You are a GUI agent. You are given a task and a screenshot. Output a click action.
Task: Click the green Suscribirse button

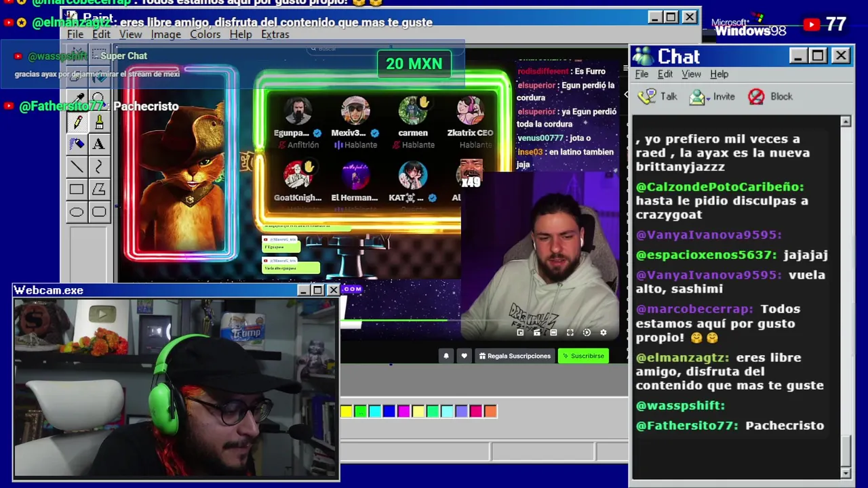tap(583, 356)
